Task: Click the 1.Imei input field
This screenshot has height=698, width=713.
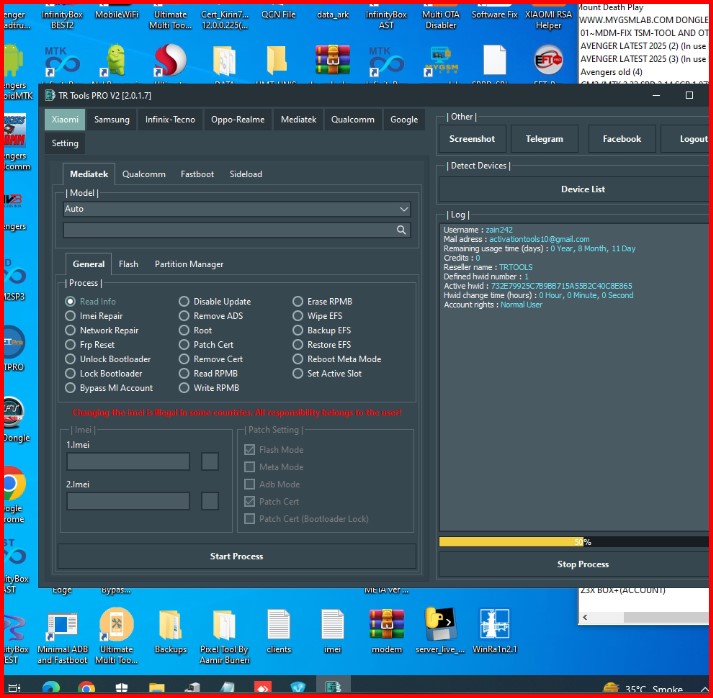Action: click(128, 462)
